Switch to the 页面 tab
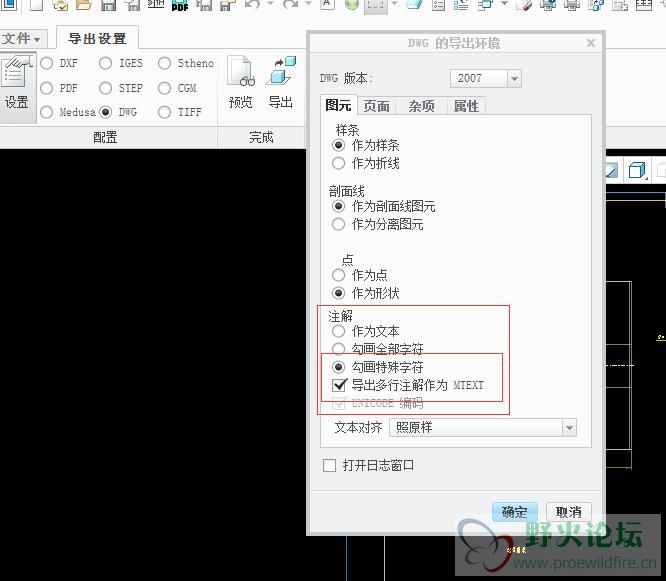The image size is (666, 581). (376, 106)
